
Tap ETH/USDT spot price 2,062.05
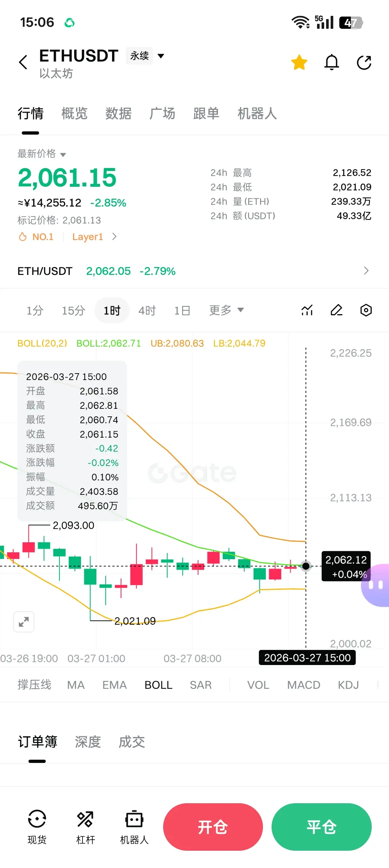coord(108,271)
